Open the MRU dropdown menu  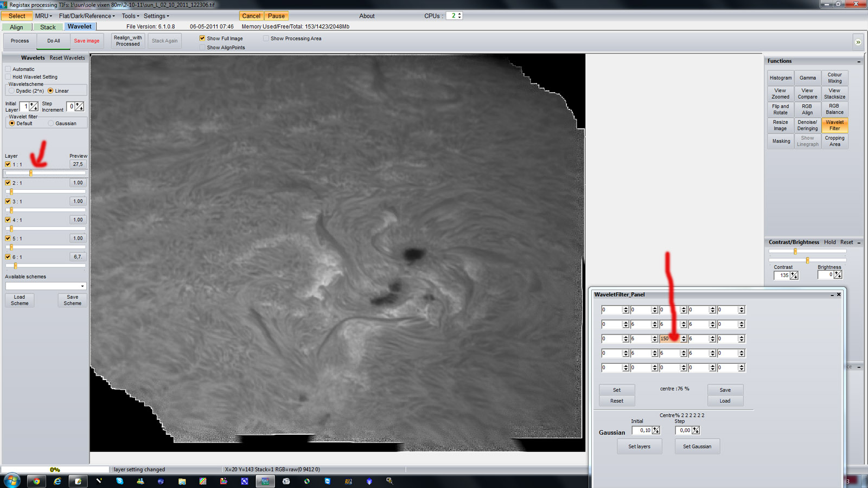43,16
